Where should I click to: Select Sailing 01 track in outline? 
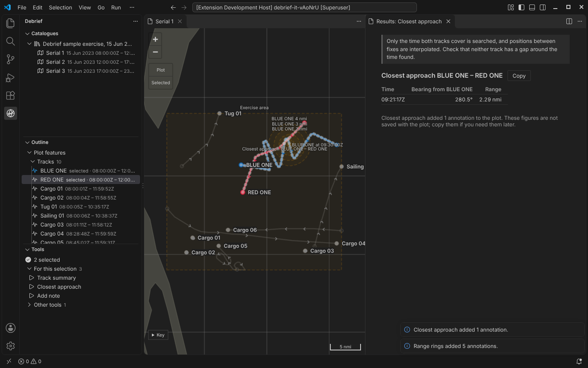pyautogui.click(x=80, y=215)
